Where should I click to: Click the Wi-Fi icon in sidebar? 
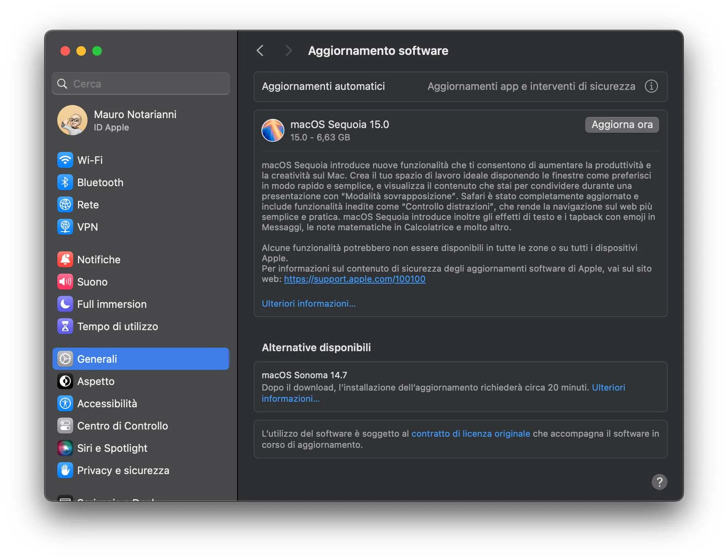(x=65, y=160)
